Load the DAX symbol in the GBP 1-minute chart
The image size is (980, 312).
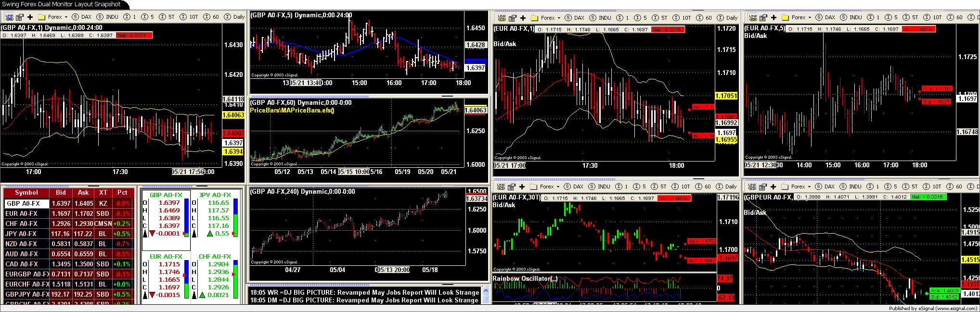[x=81, y=17]
